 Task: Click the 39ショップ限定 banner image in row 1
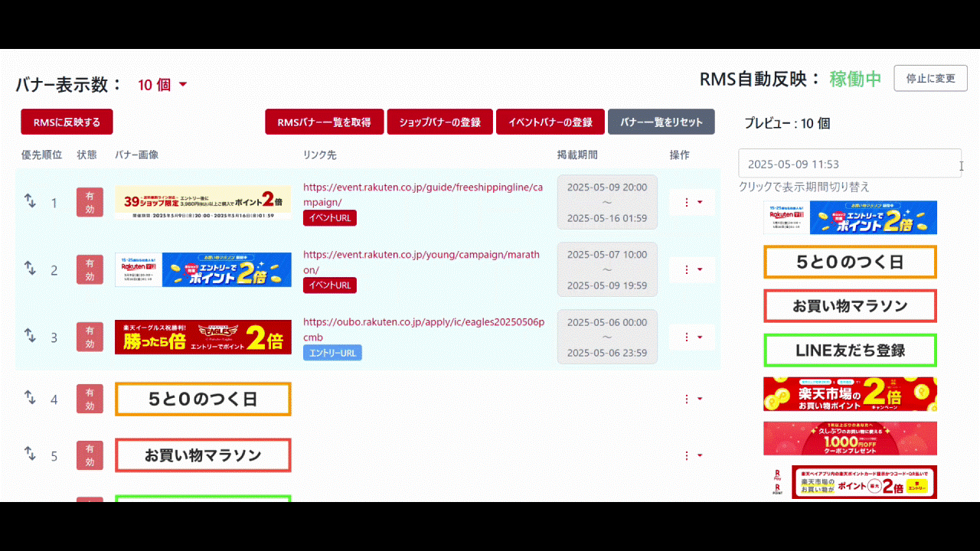(203, 202)
